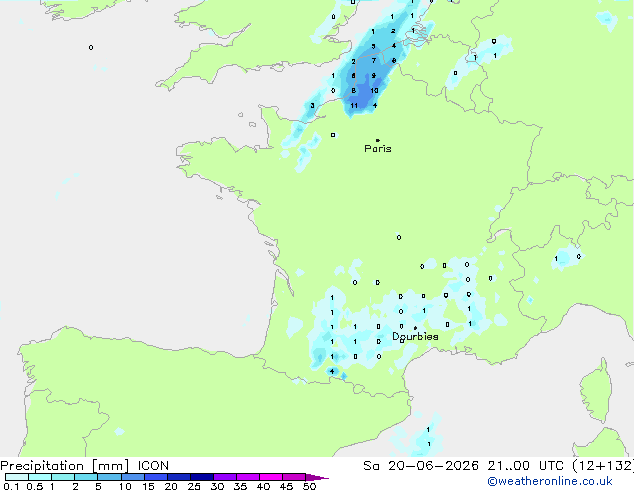Click the (12+132) forecast offset text
The width and height of the screenshot is (634, 490).
(603, 466)
